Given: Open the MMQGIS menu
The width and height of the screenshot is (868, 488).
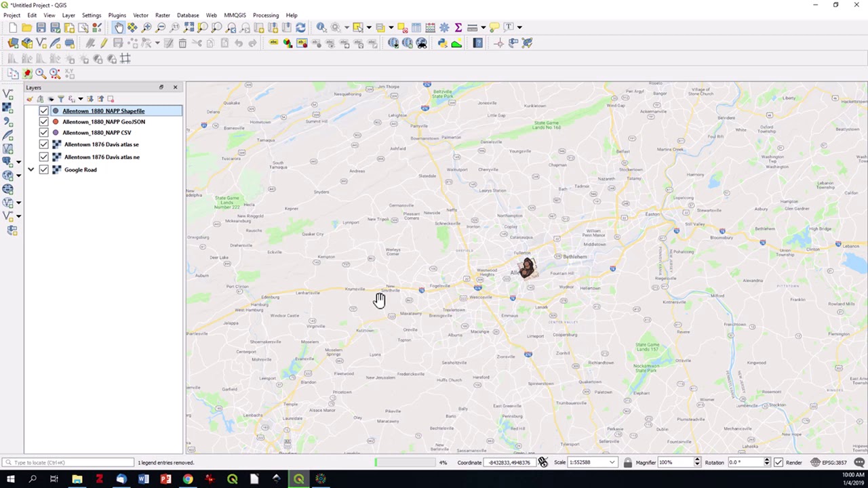Looking at the screenshot, I should 235,15.
